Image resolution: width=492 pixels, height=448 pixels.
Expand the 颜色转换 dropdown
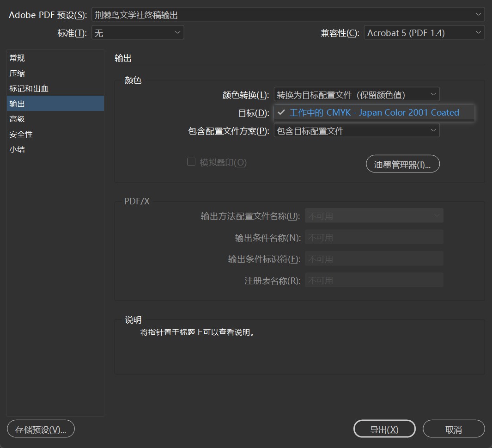click(356, 95)
